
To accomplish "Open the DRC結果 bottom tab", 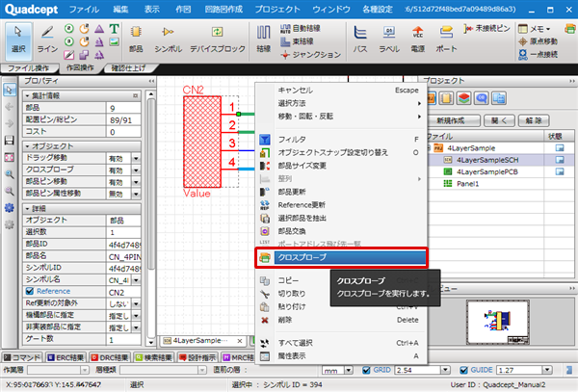I will click(110, 357).
